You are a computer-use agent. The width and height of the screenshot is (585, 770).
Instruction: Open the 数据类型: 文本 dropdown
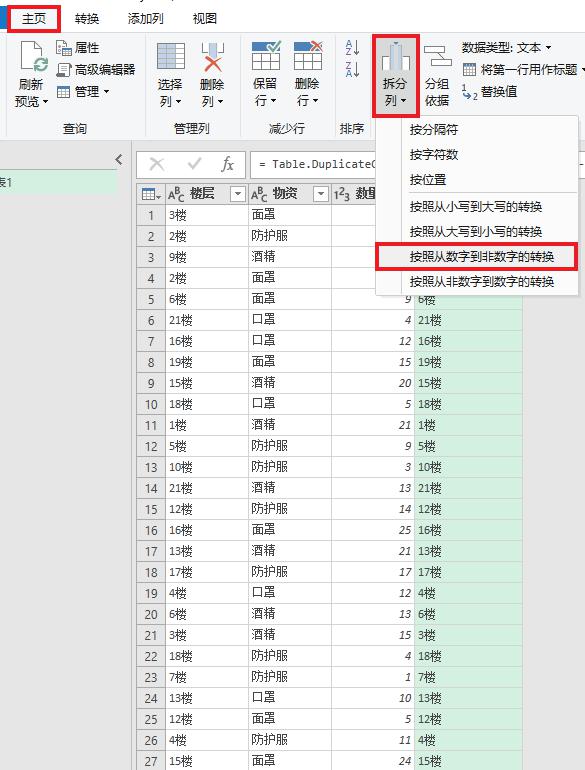pyautogui.click(x=506, y=48)
